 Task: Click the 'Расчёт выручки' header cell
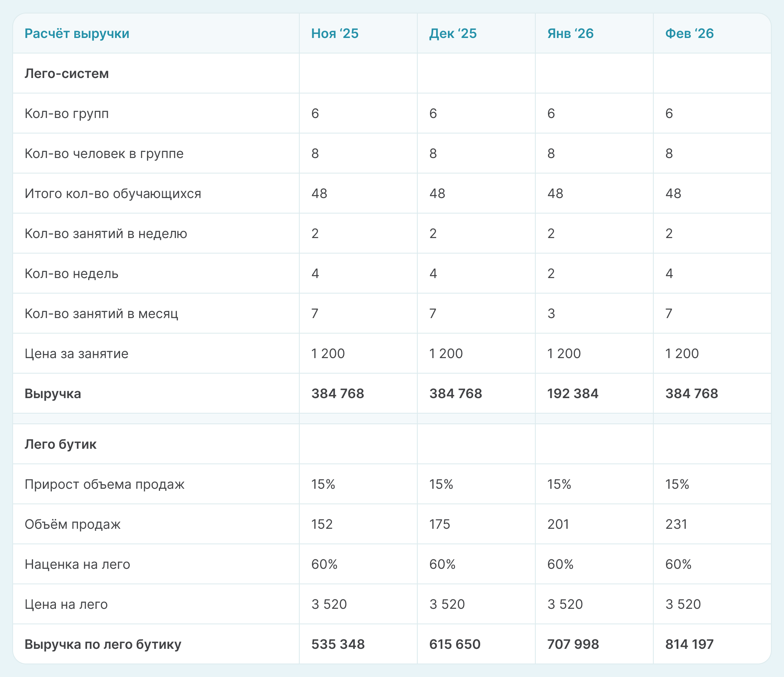click(x=77, y=33)
